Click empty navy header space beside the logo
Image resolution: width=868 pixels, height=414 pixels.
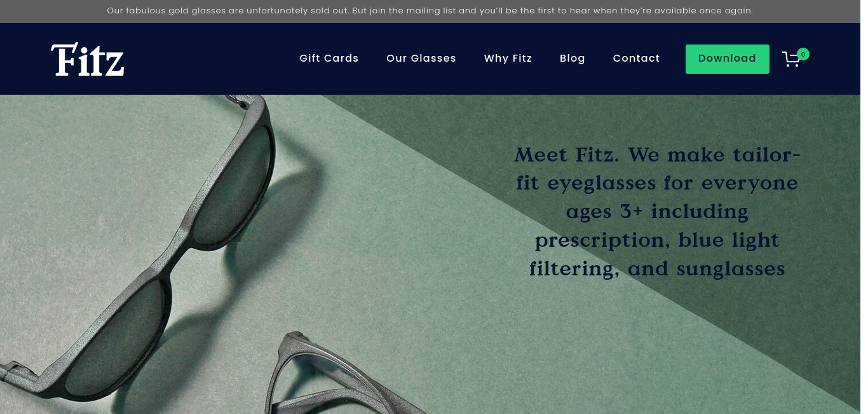tap(210, 59)
